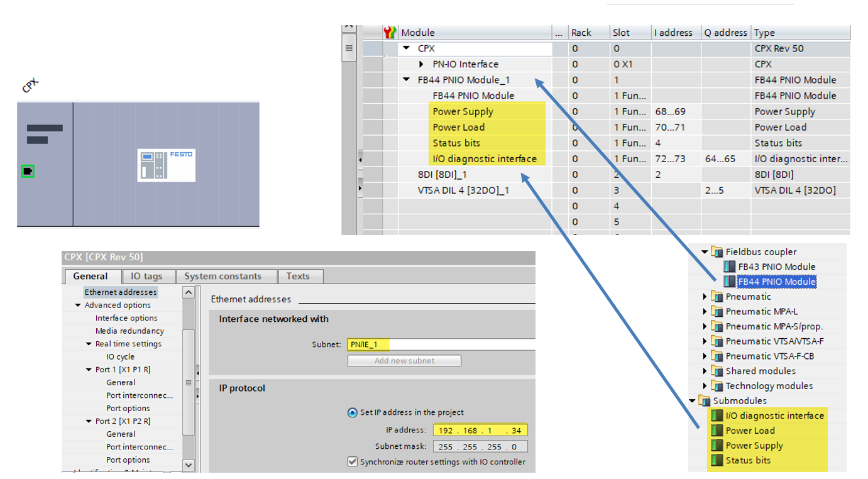Click the I address column header
This screenshot has height=479, width=868.
676,33
